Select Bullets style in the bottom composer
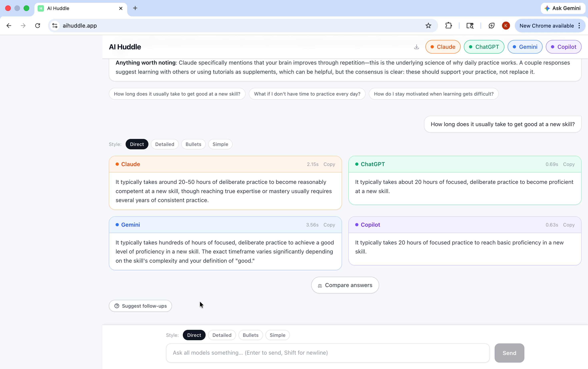This screenshot has width=588, height=369. coord(250,335)
